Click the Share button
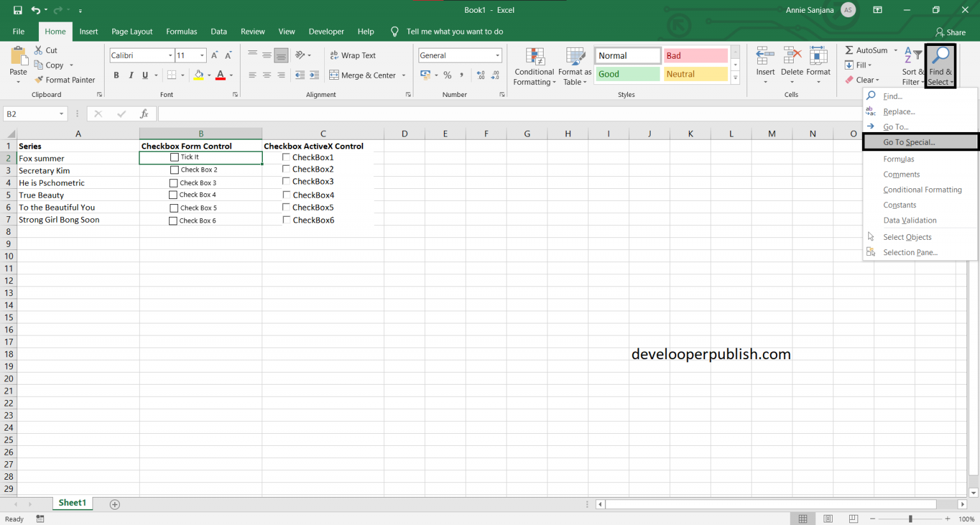 (x=951, y=32)
